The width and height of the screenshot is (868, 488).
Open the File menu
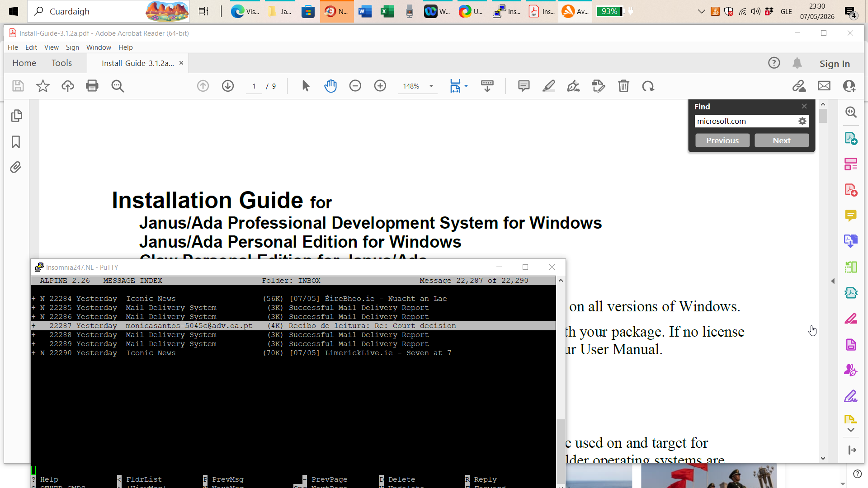tap(13, 47)
